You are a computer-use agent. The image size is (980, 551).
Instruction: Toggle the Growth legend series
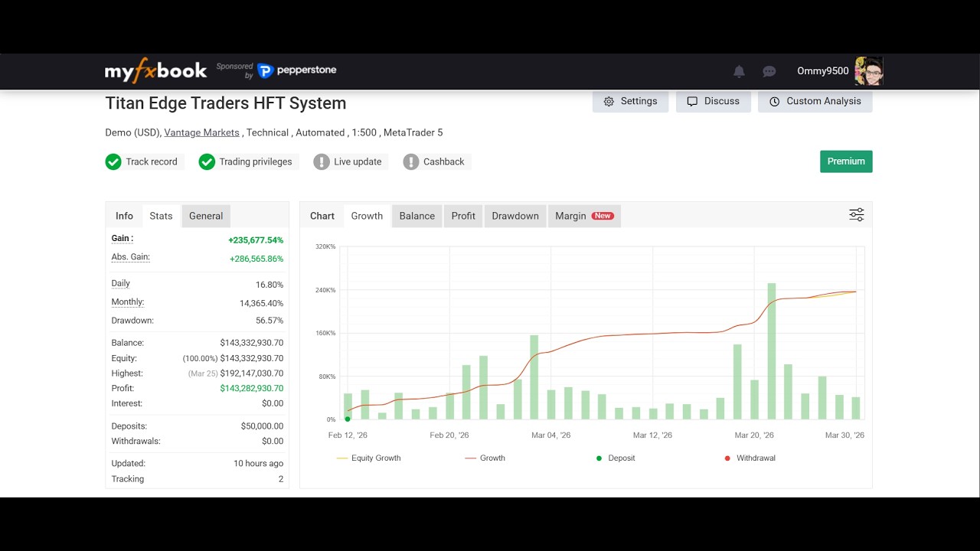click(x=485, y=458)
